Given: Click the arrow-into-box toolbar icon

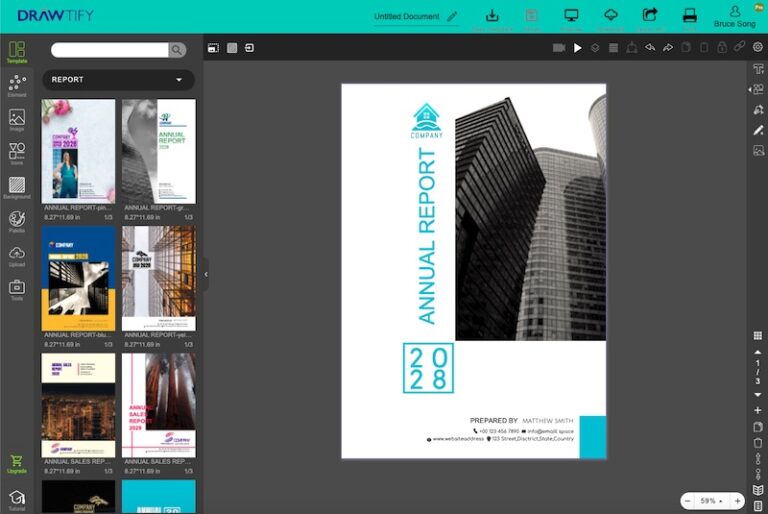Looking at the screenshot, I should point(250,48).
